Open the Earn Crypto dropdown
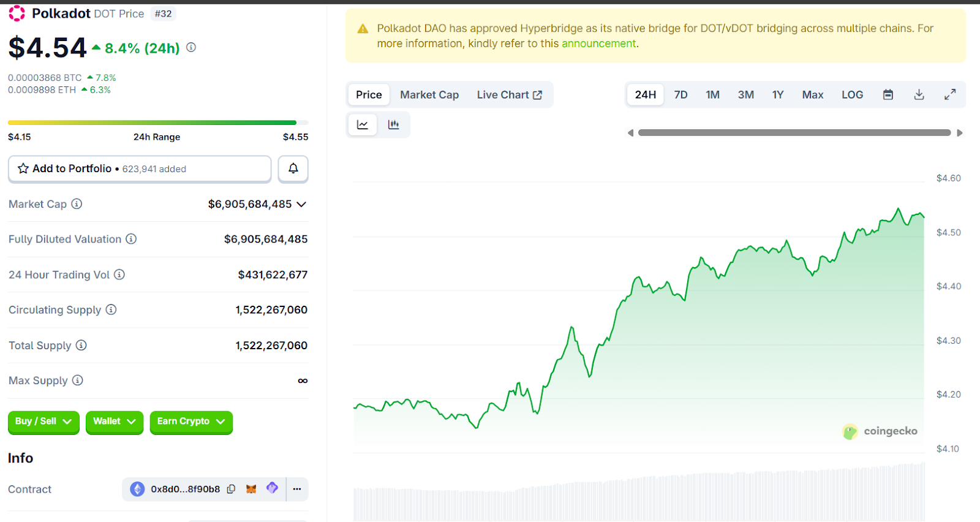This screenshot has width=980, height=522. tap(190, 422)
